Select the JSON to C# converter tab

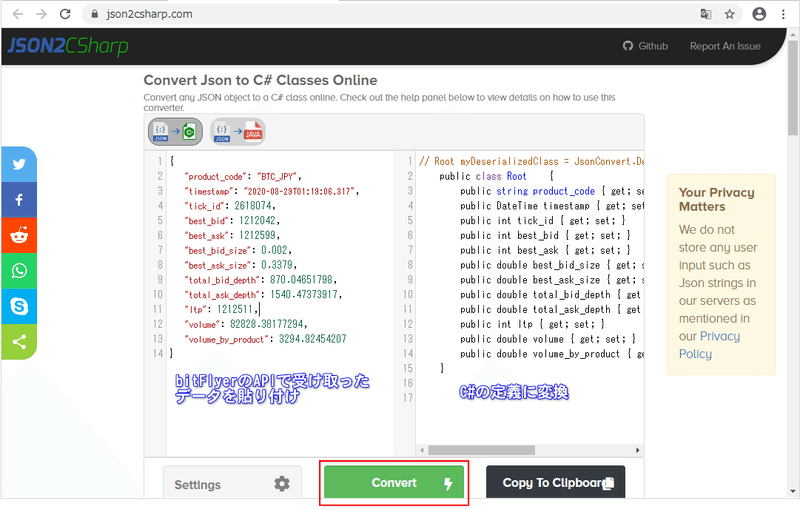[176, 132]
